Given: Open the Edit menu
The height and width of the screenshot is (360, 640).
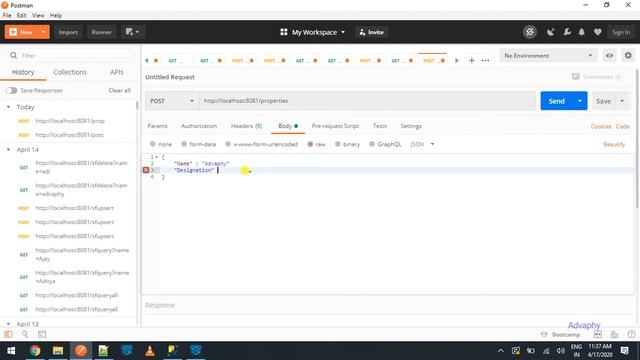Looking at the screenshot, I should (22, 15).
